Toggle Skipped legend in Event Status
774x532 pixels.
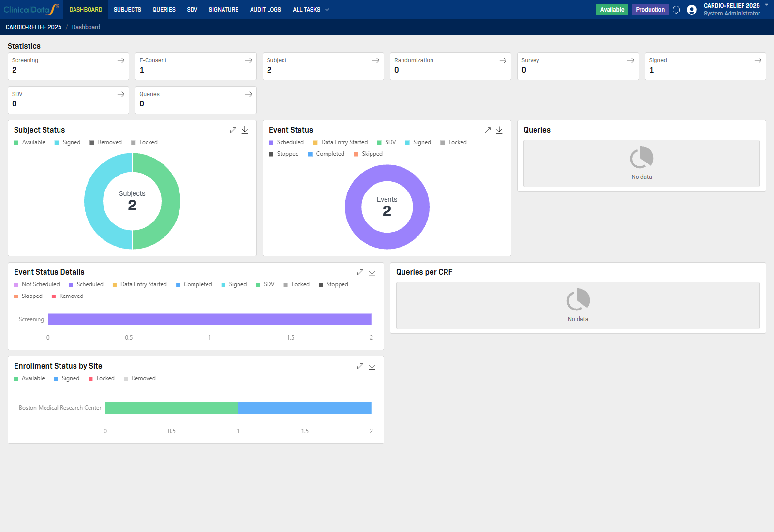pyautogui.click(x=368, y=154)
